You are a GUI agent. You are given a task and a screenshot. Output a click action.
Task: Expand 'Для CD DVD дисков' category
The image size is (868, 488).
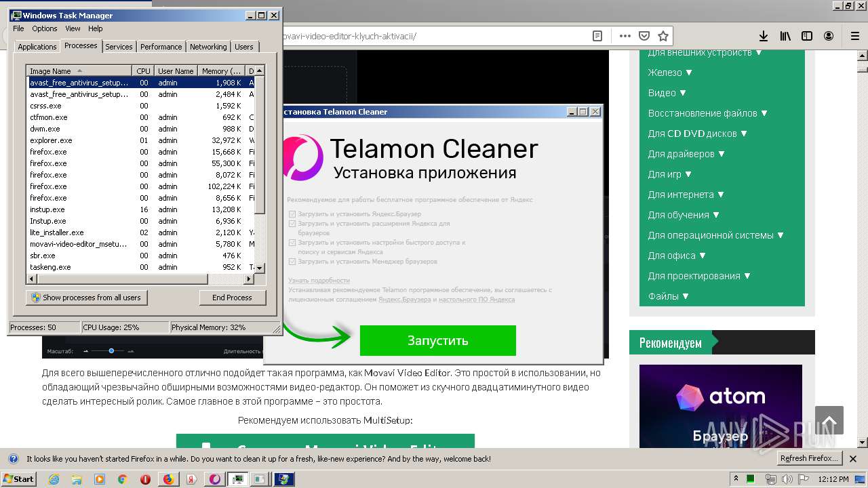tap(697, 134)
